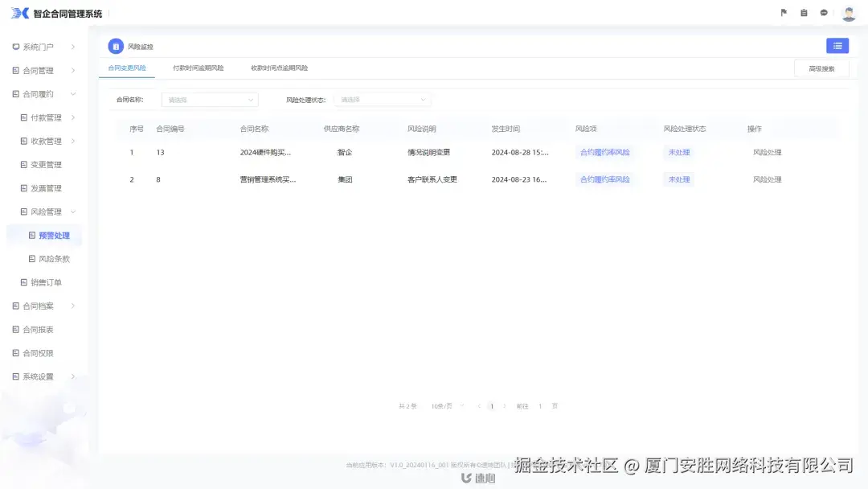点击分页器中的页码1
The width and height of the screenshot is (868, 489).
point(492,406)
